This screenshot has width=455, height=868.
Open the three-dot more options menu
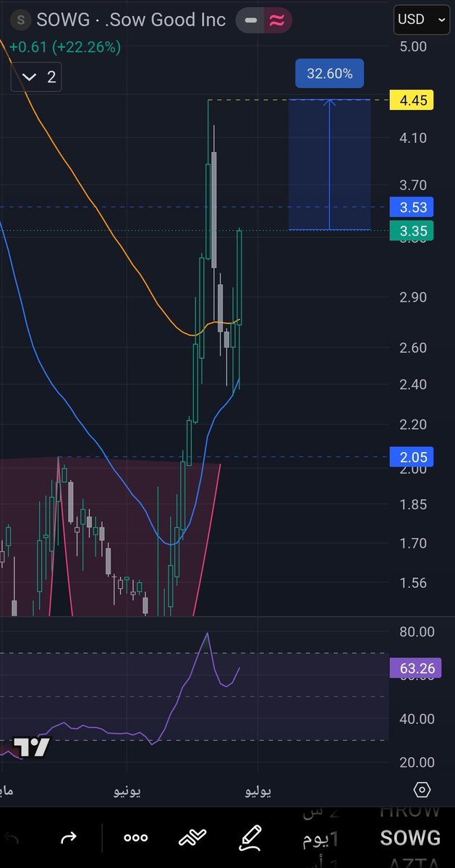pos(135,838)
